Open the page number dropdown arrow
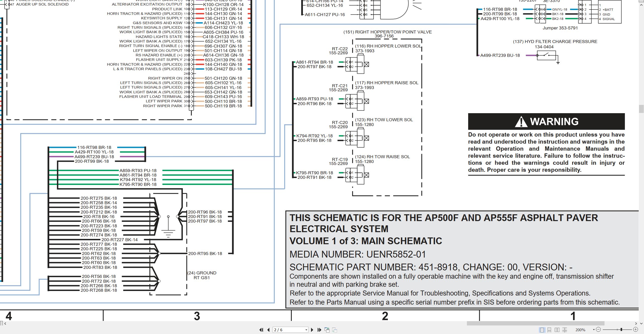Screen dimensions: 644x334 point(306,330)
